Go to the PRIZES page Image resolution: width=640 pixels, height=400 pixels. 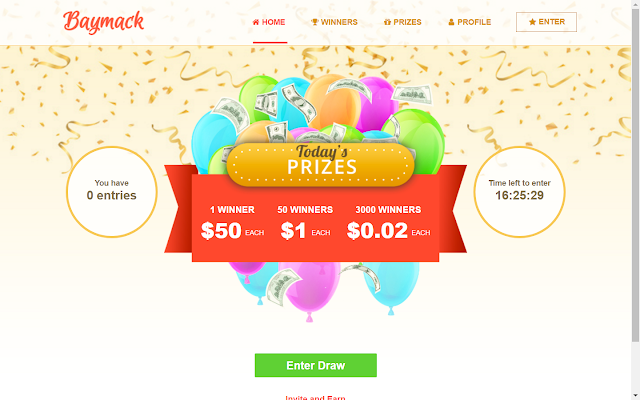(x=403, y=22)
